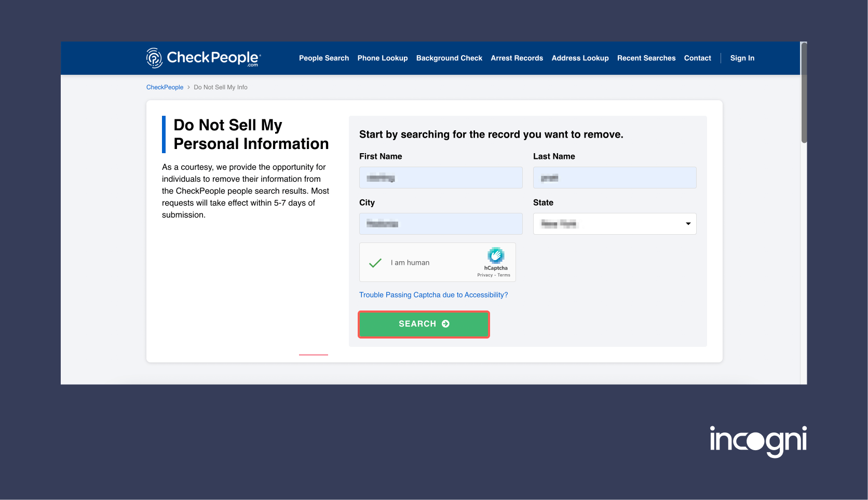Open the State dropdown menu
This screenshot has height=500, width=868.
coord(615,224)
